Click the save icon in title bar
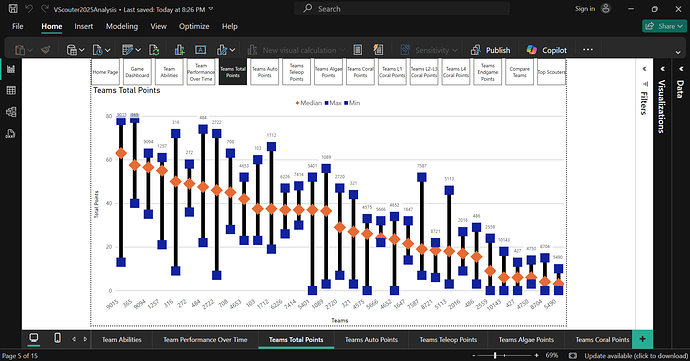690x361 pixels. (x=13, y=9)
